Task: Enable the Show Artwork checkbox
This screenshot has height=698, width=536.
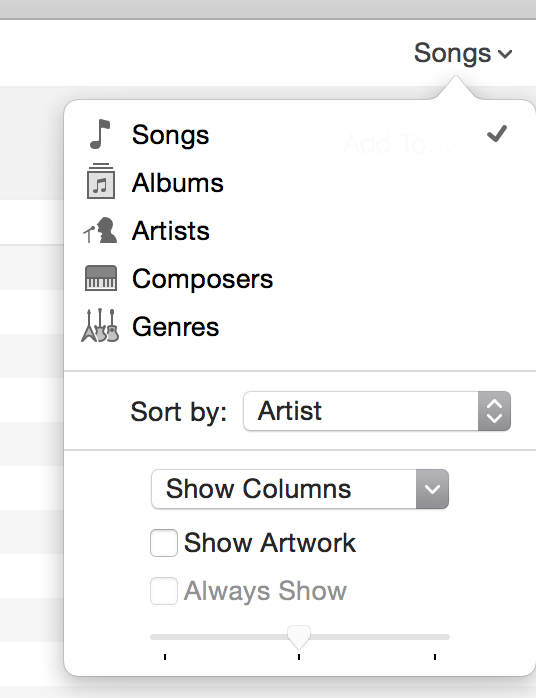Action: [164, 543]
